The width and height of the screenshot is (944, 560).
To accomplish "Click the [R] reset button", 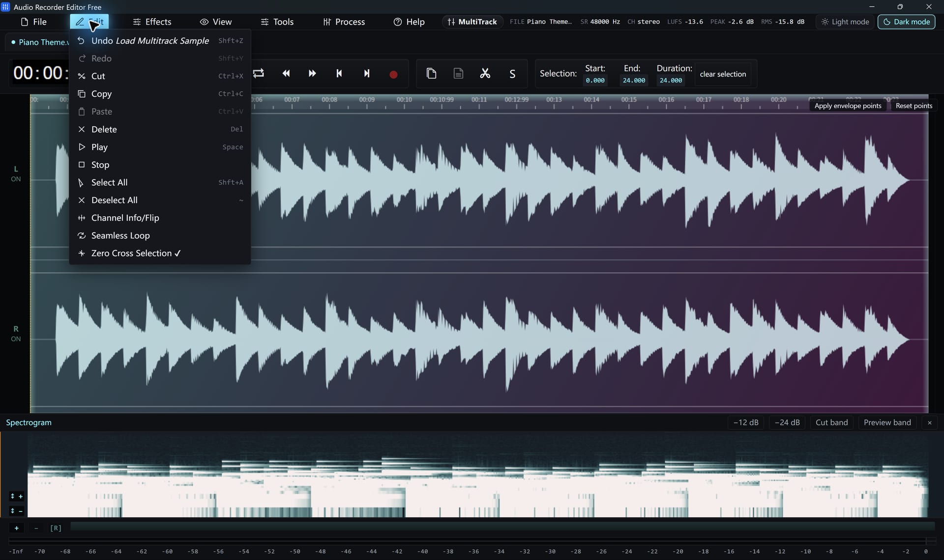I will [x=56, y=528].
